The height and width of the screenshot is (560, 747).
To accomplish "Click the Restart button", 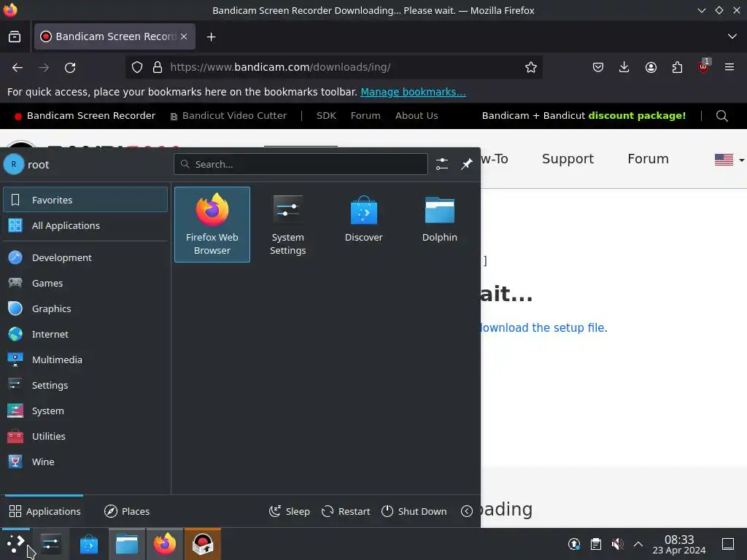I will [346, 511].
